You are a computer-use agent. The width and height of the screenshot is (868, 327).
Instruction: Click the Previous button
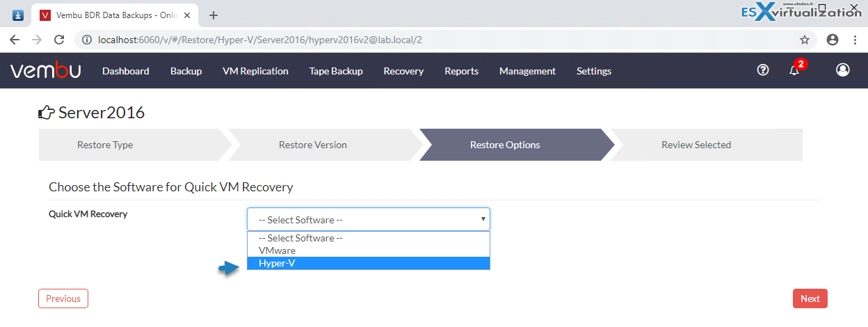pyautogui.click(x=63, y=298)
